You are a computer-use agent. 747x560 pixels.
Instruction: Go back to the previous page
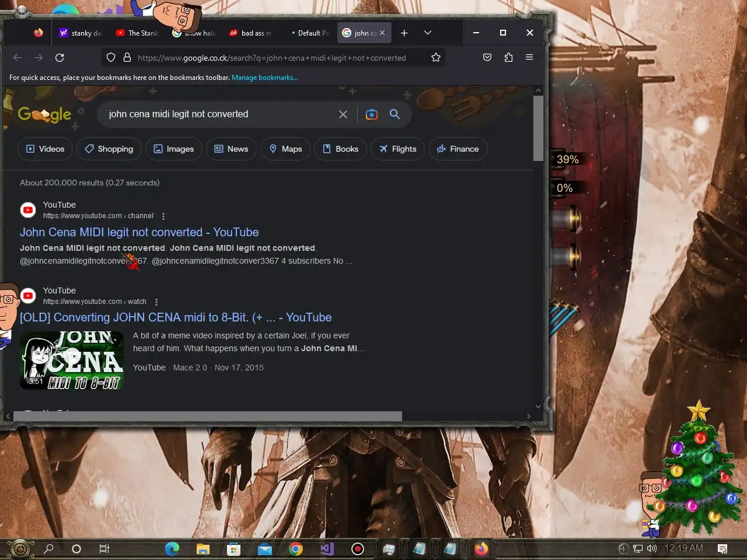coord(18,58)
